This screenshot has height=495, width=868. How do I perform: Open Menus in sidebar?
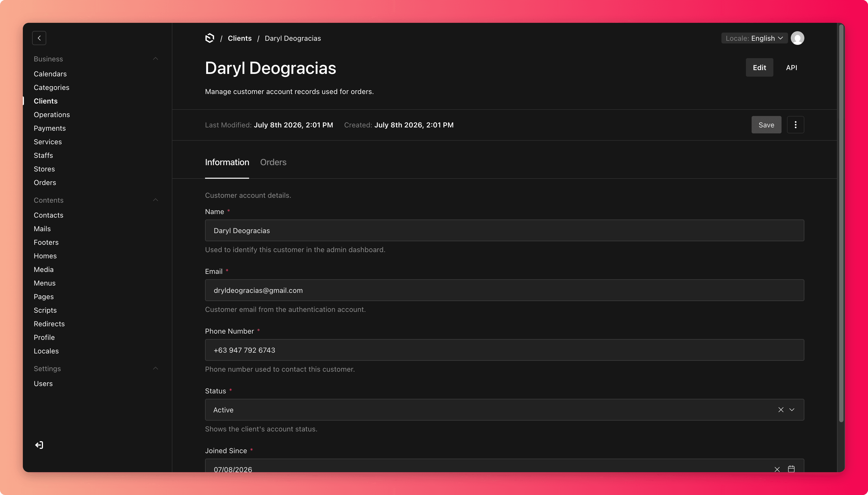[x=45, y=283]
